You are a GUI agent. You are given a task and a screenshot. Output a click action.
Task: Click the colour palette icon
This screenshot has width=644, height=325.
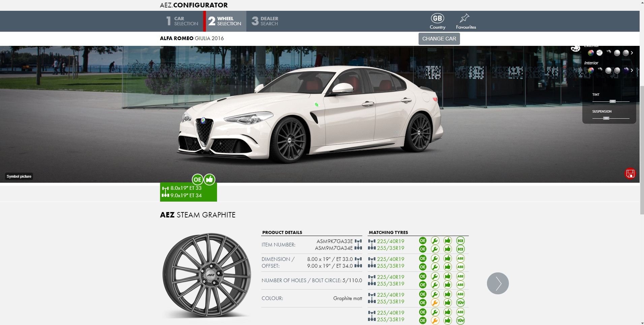pos(575,48)
